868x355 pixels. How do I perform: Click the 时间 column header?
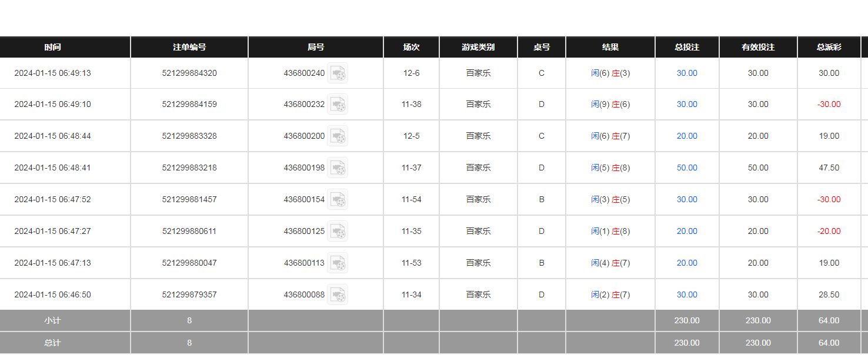point(52,47)
